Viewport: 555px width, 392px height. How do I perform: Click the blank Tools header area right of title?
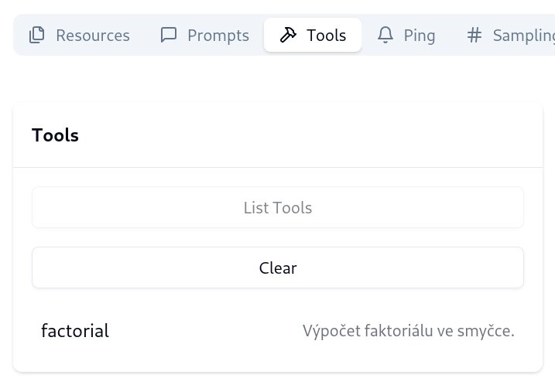click(310, 135)
